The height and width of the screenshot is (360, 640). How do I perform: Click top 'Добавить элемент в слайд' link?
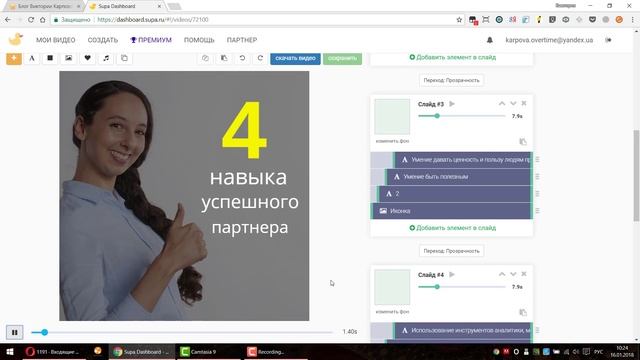453,57
